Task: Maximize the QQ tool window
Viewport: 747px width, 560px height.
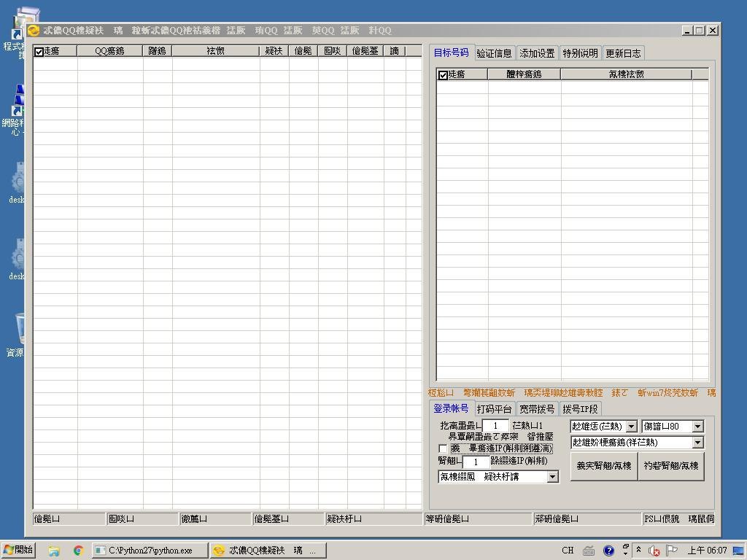Action: pyautogui.click(x=700, y=31)
